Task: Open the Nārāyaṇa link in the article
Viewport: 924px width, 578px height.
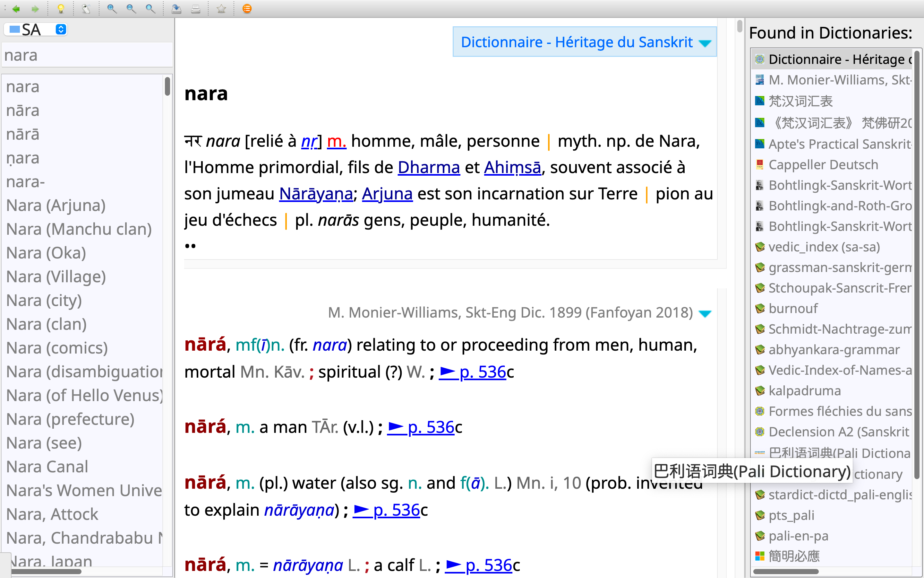Action: 316,194
